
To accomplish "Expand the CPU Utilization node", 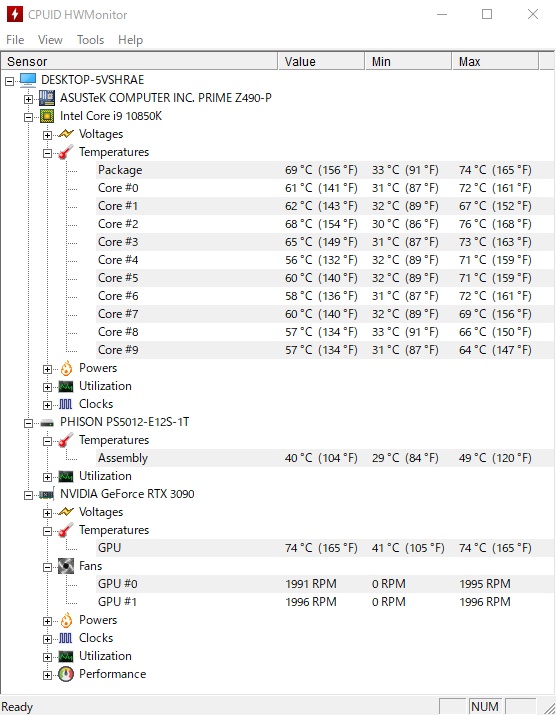I will pyautogui.click(x=47, y=387).
